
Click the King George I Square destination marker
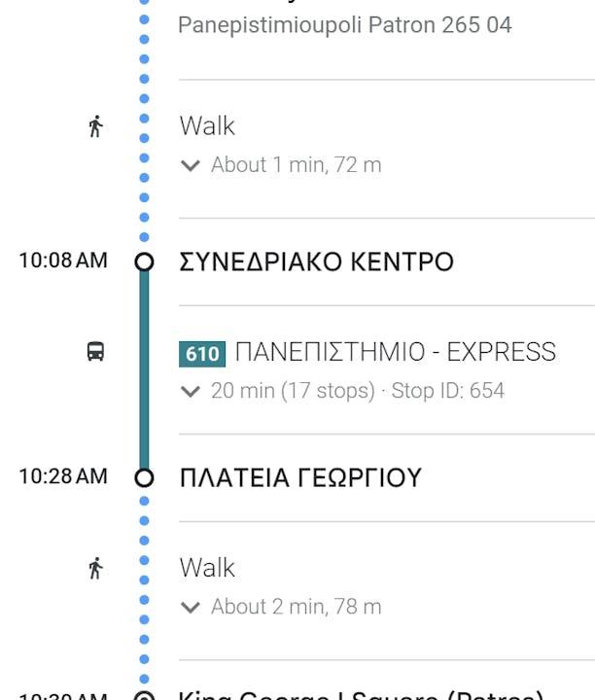click(144, 695)
